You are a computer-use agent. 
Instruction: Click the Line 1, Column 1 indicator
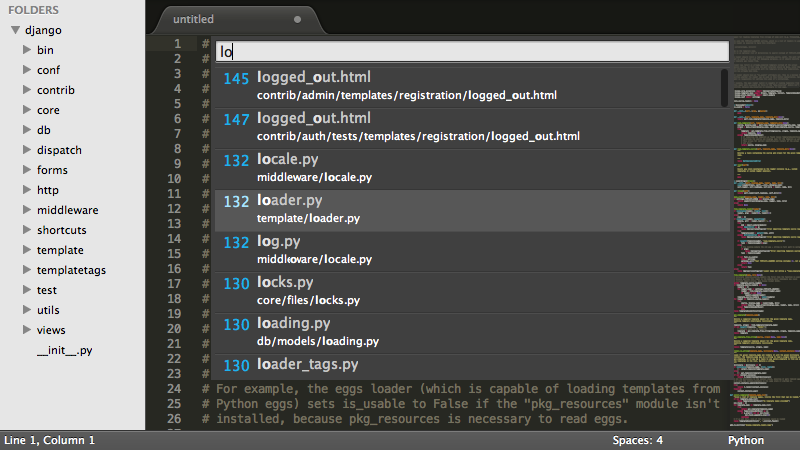point(49,440)
